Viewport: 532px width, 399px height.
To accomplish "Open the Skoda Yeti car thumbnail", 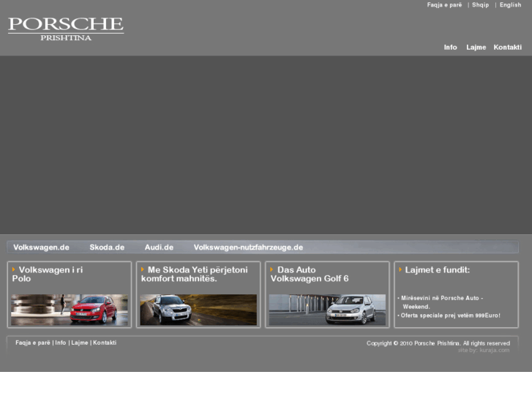I will [x=198, y=310].
